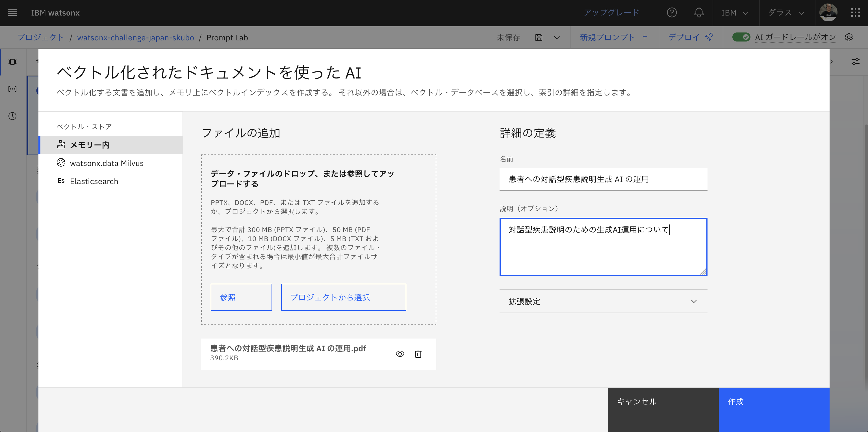Click the 参照 browse button

pyautogui.click(x=241, y=297)
